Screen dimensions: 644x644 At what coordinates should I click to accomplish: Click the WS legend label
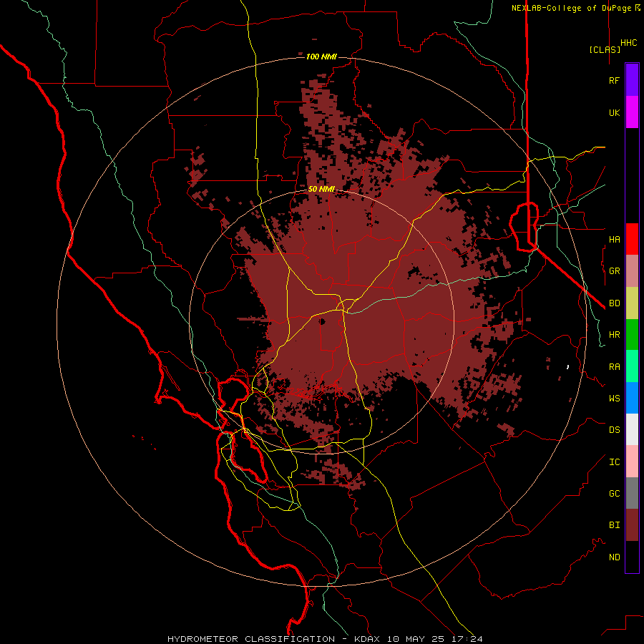(x=614, y=399)
